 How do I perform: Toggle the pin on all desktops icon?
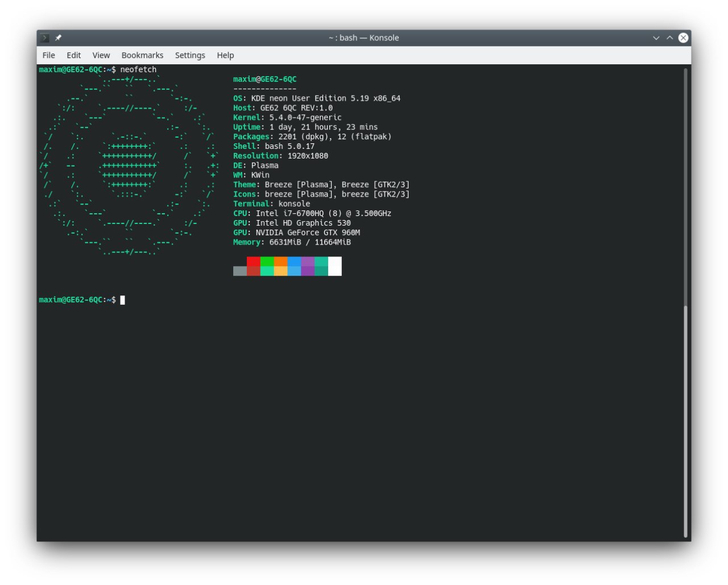click(58, 38)
